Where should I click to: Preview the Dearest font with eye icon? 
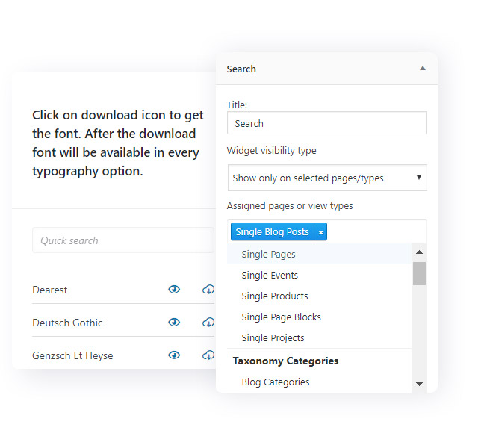pos(174,290)
